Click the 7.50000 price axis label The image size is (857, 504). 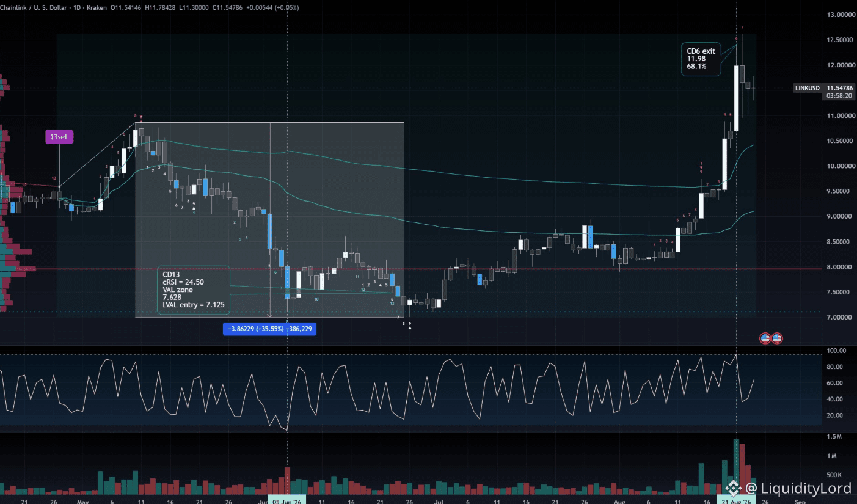click(x=839, y=293)
